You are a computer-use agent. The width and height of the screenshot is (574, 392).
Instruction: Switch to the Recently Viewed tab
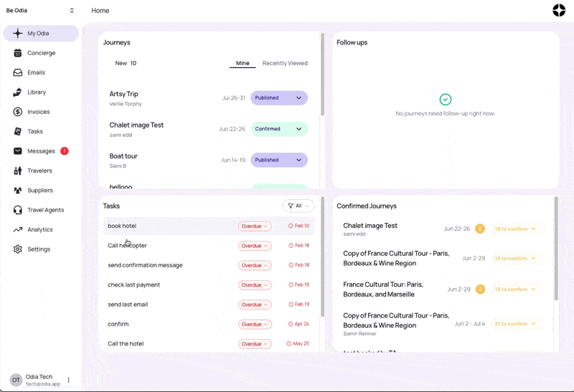285,63
